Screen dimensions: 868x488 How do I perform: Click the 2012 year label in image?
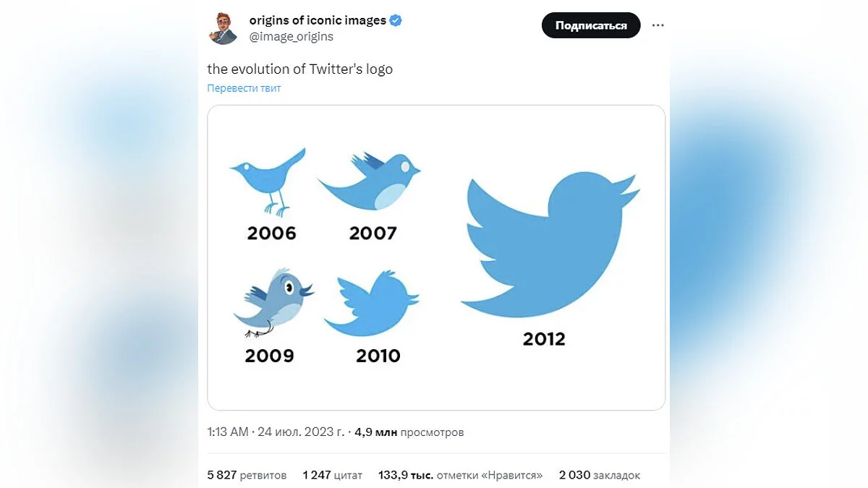(x=544, y=339)
